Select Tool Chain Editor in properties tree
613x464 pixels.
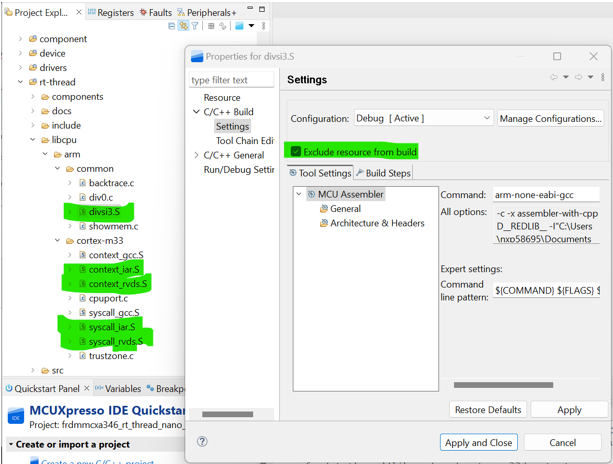(x=245, y=141)
